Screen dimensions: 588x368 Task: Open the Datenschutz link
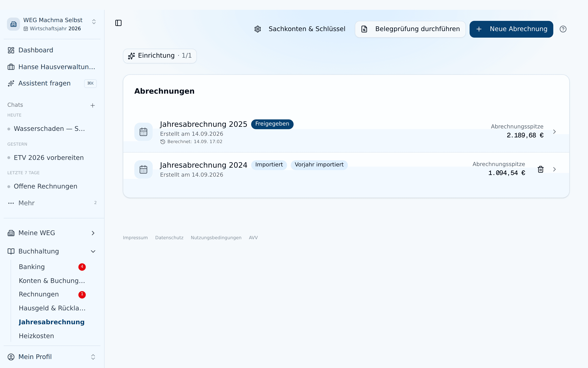169,238
